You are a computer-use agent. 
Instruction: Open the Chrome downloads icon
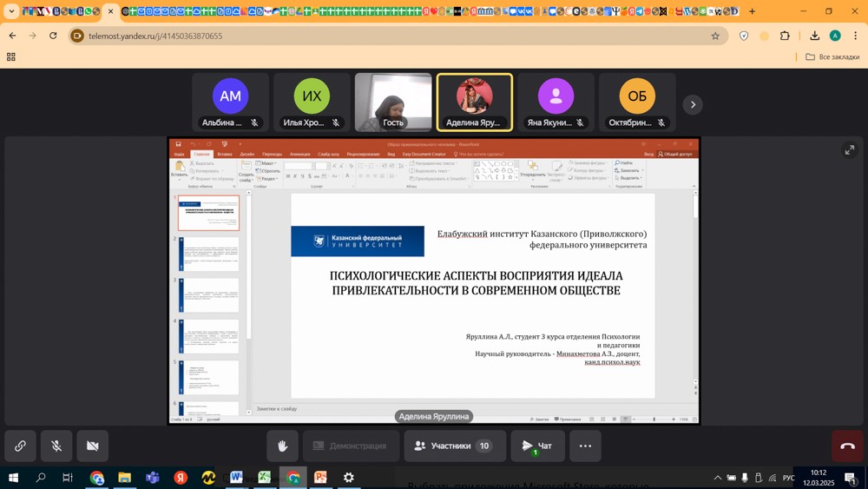point(814,36)
